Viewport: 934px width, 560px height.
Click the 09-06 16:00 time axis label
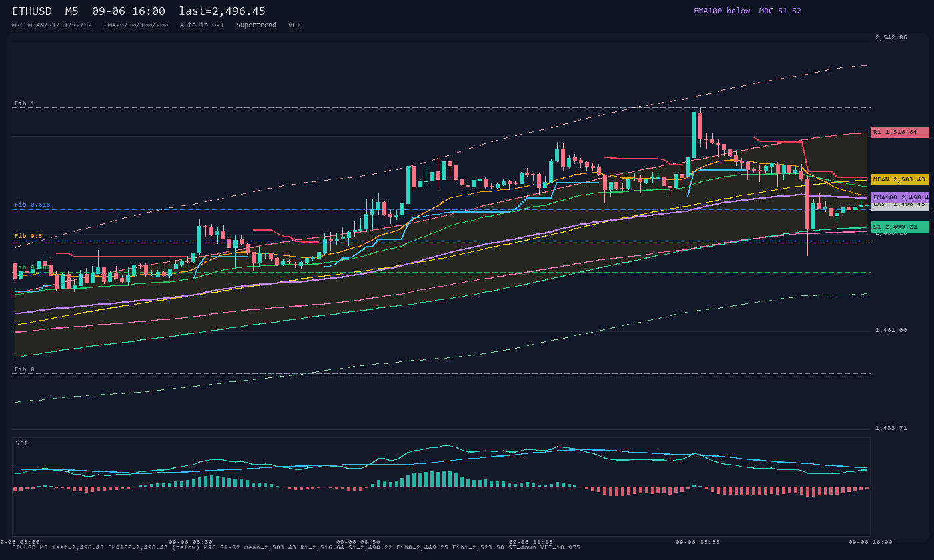click(871, 542)
